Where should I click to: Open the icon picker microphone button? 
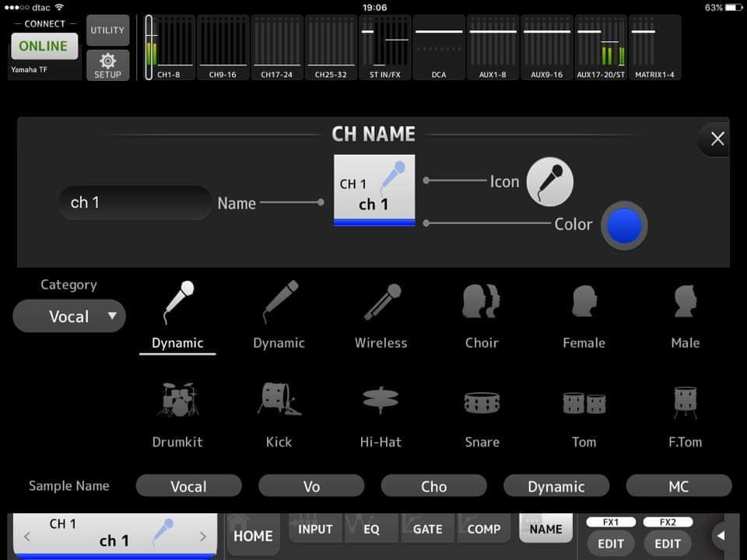(x=550, y=182)
